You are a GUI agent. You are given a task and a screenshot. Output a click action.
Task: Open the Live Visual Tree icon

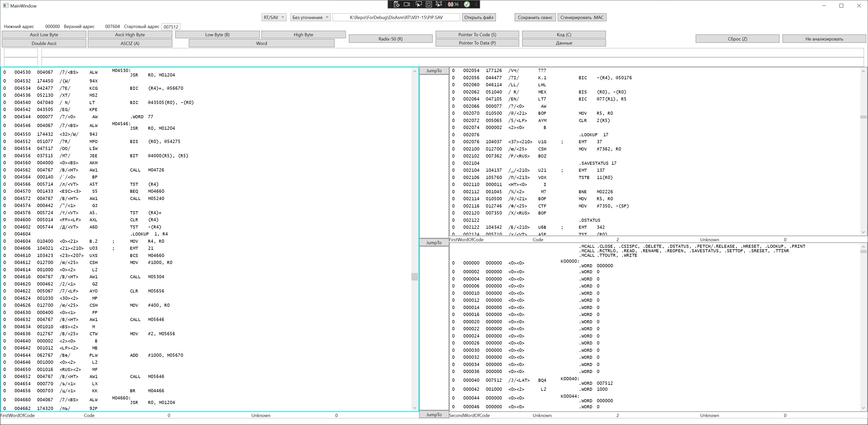[397, 4]
